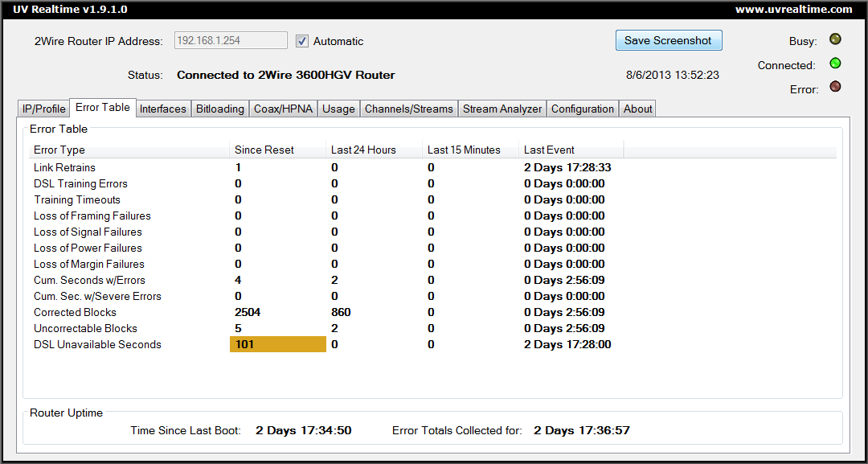This screenshot has width=868, height=464.
Task: Click the 2Wire Router IP Address field
Action: (x=230, y=41)
